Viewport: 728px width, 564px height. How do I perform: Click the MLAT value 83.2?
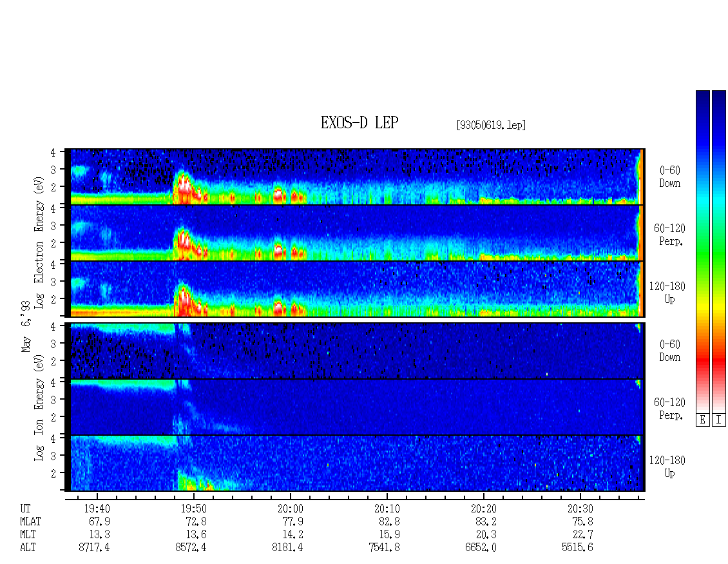coord(486,521)
